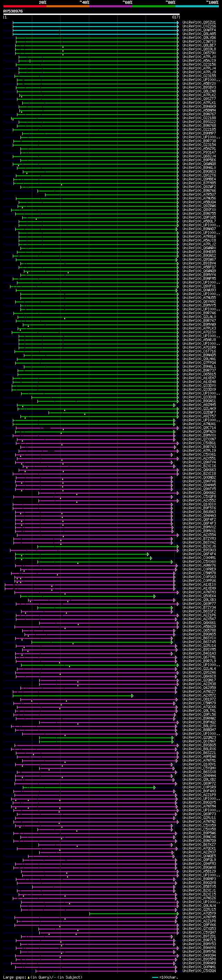The height and width of the screenshot is (980, 222).
Task: Select label UniRef100_Q2ENF7
Action: [199, 413]
